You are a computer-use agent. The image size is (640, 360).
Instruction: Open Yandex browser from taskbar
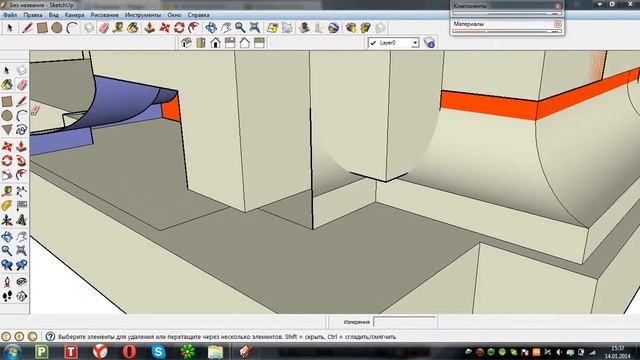(x=100, y=352)
